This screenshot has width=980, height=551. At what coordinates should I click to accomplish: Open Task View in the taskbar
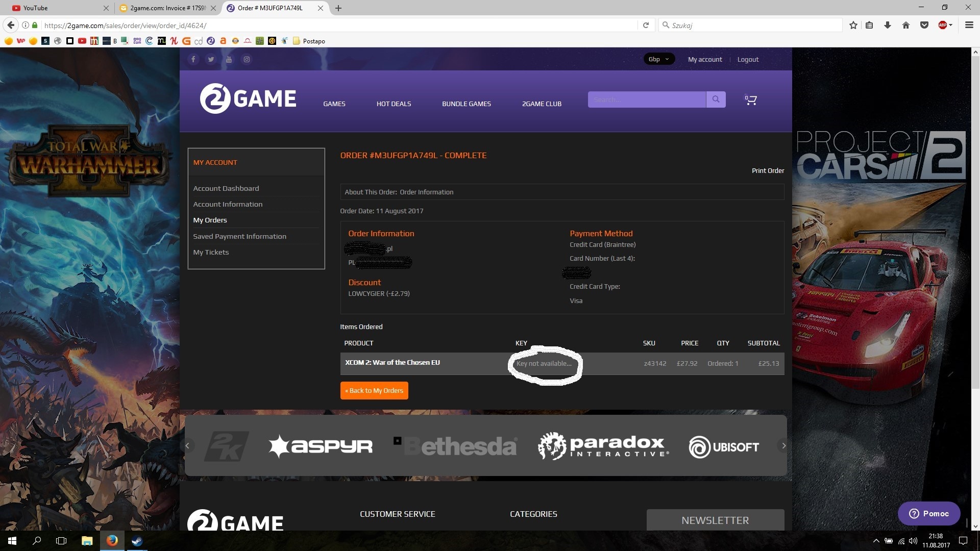[x=61, y=541]
